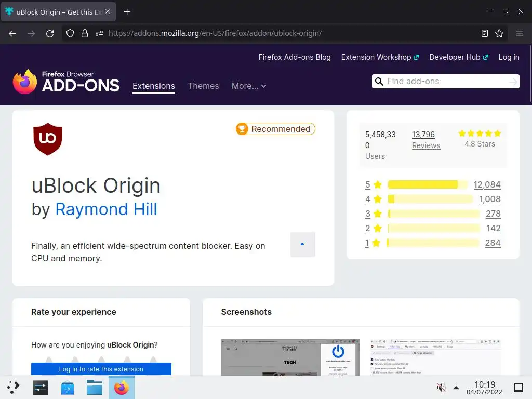
Task: Click Firefox icon in the taskbar
Action: pos(122,388)
